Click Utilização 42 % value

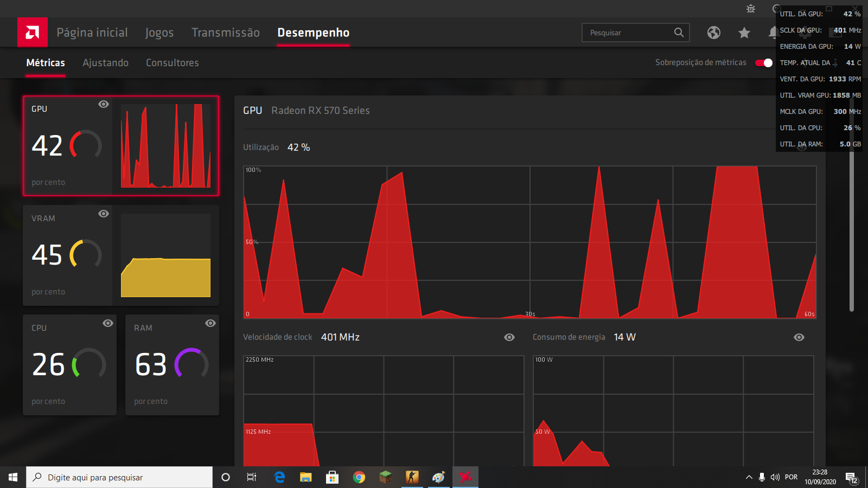(298, 147)
